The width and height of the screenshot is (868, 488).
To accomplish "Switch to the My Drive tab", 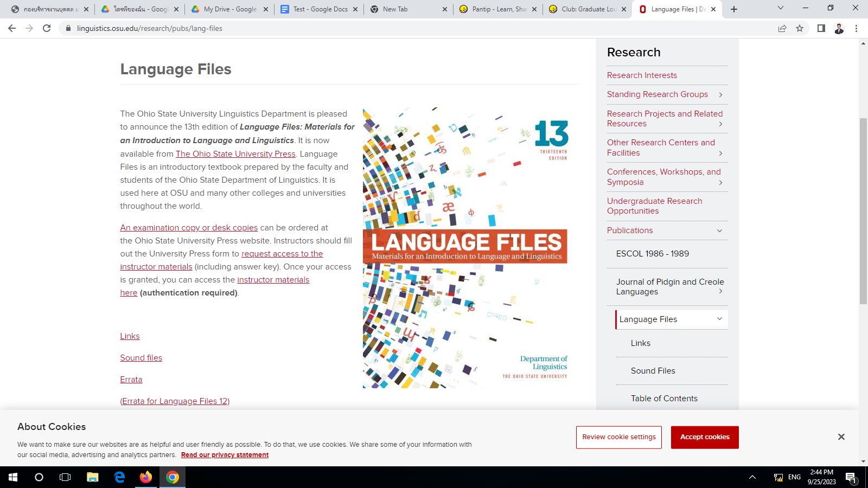I will (x=230, y=9).
